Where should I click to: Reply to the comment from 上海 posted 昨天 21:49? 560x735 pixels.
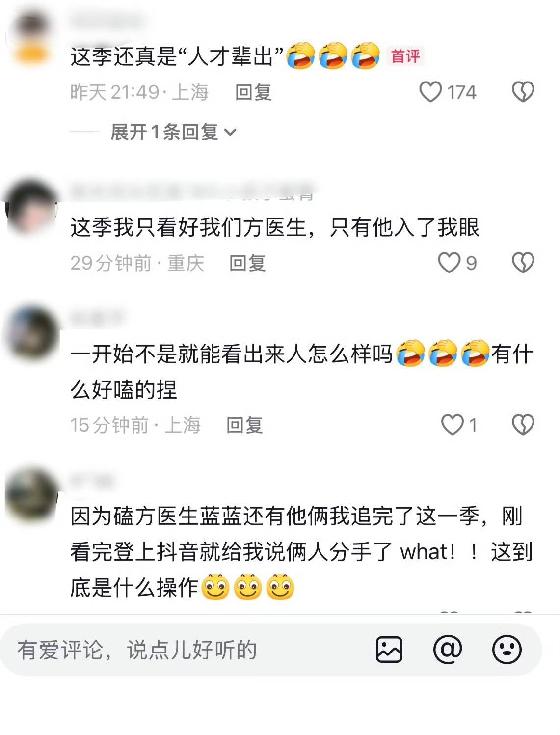click(x=253, y=92)
